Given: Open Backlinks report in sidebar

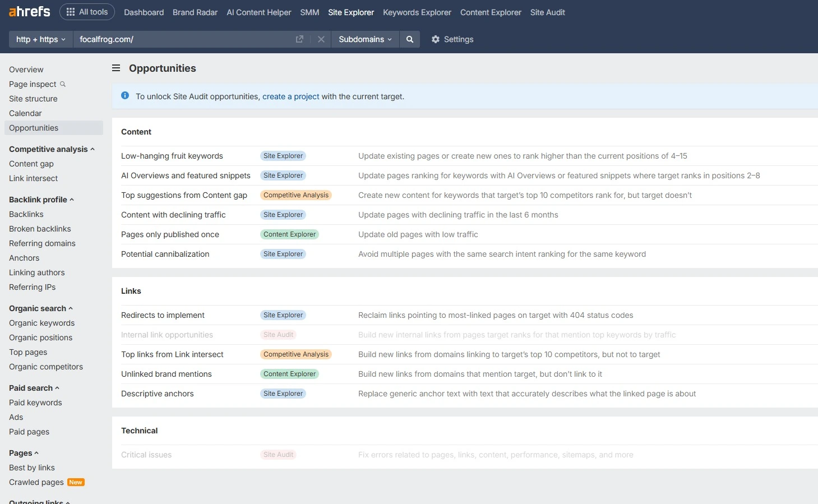Looking at the screenshot, I should click(26, 214).
